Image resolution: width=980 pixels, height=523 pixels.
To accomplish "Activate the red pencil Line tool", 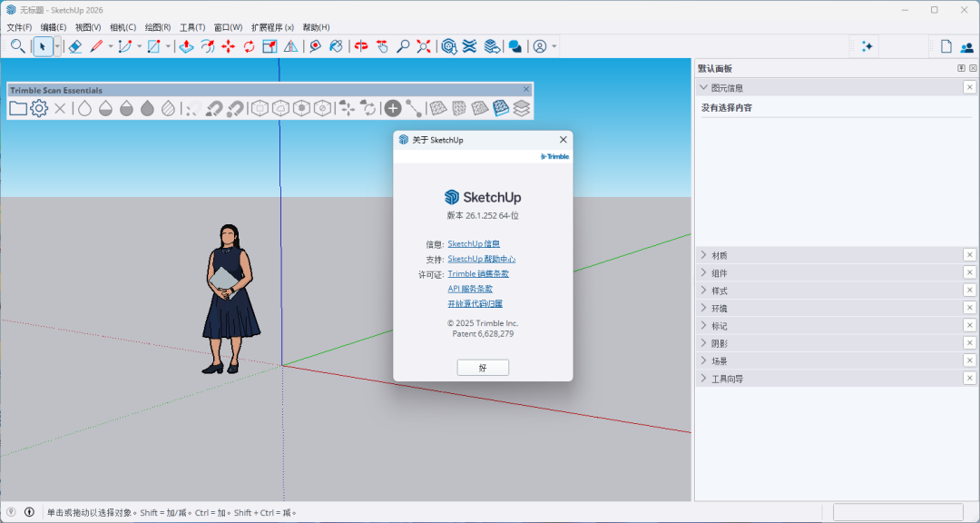I will pos(96,46).
